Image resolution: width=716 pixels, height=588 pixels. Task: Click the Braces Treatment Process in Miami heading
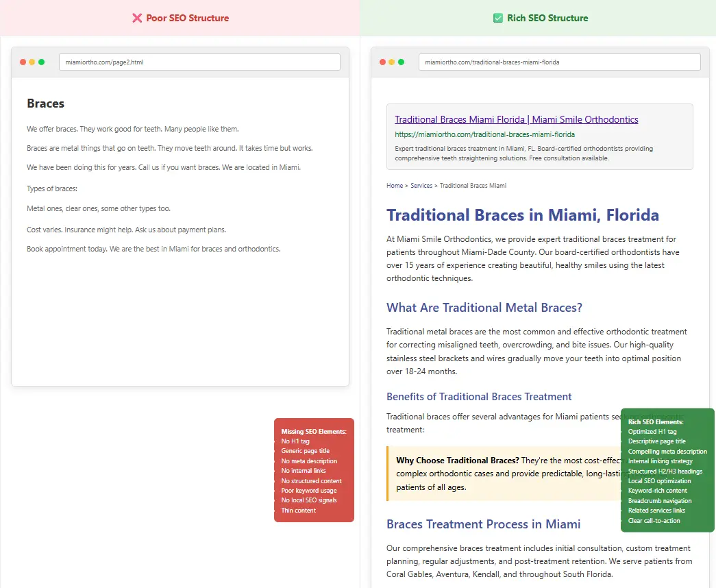click(483, 524)
